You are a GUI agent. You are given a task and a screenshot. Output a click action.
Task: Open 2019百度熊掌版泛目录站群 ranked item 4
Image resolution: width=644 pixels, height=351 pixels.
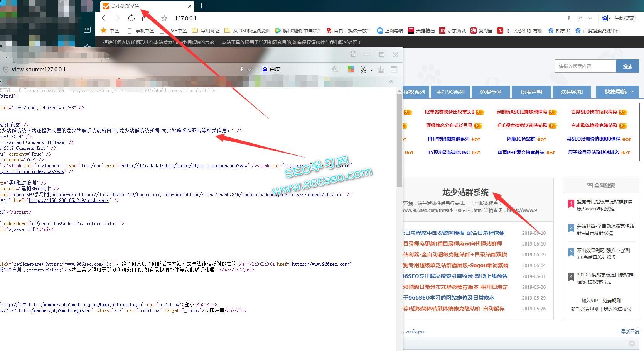click(x=605, y=278)
